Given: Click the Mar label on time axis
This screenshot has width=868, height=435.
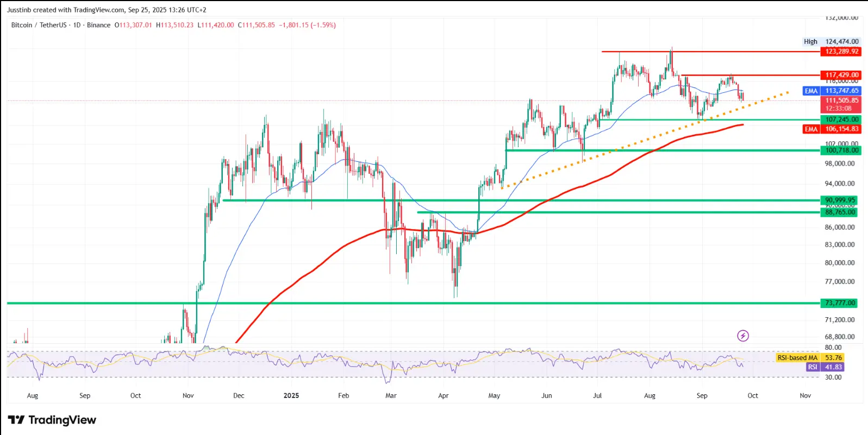Looking at the screenshot, I should pyautogui.click(x=391, y=395).
